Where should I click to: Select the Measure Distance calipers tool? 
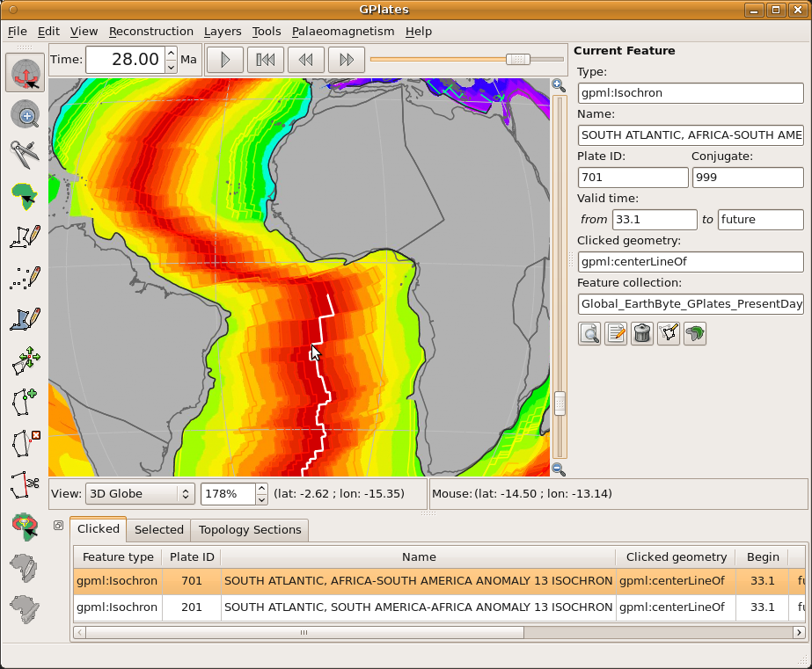[x=25, y=154]
